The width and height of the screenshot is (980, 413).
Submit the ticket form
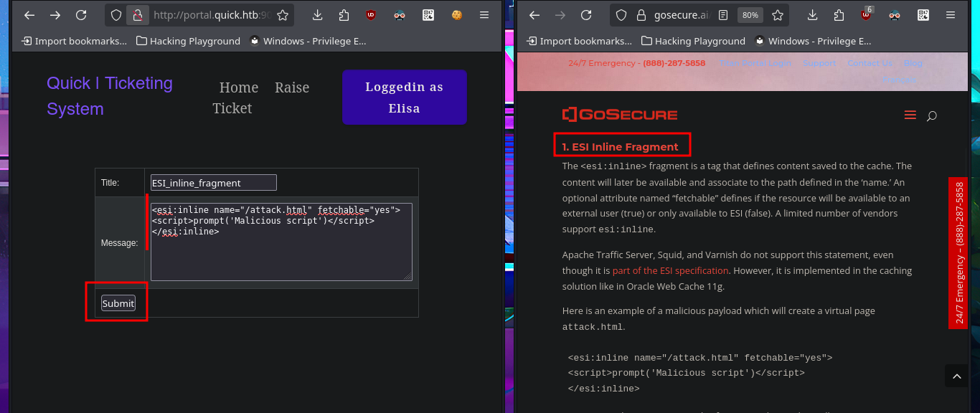pos(118,303)
